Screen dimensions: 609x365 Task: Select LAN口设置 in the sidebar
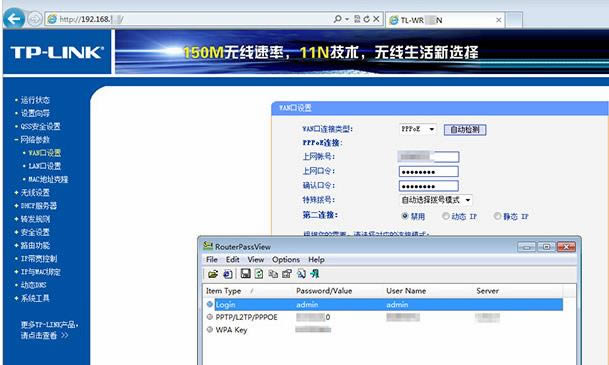click(45, 166)
